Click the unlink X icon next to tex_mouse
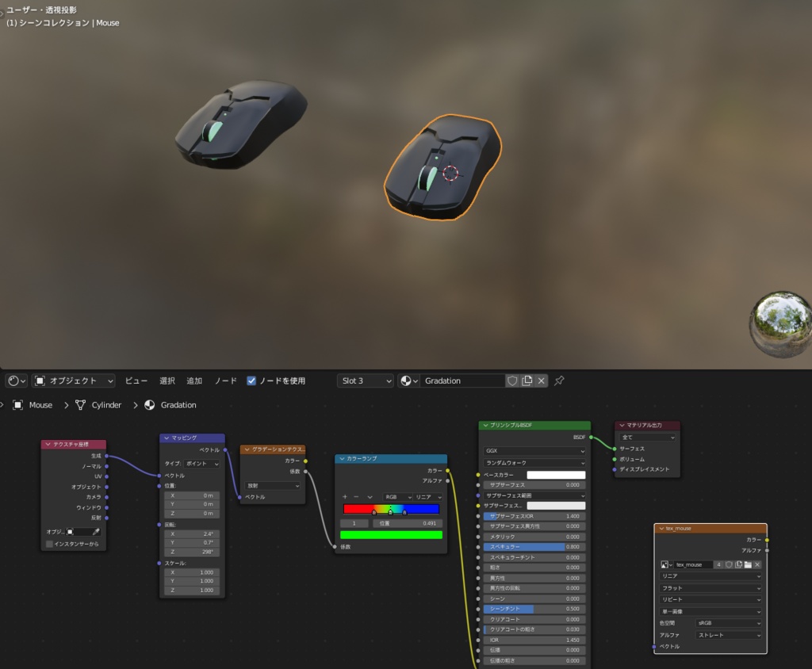 pyautogui.click(x=757, y=564)
